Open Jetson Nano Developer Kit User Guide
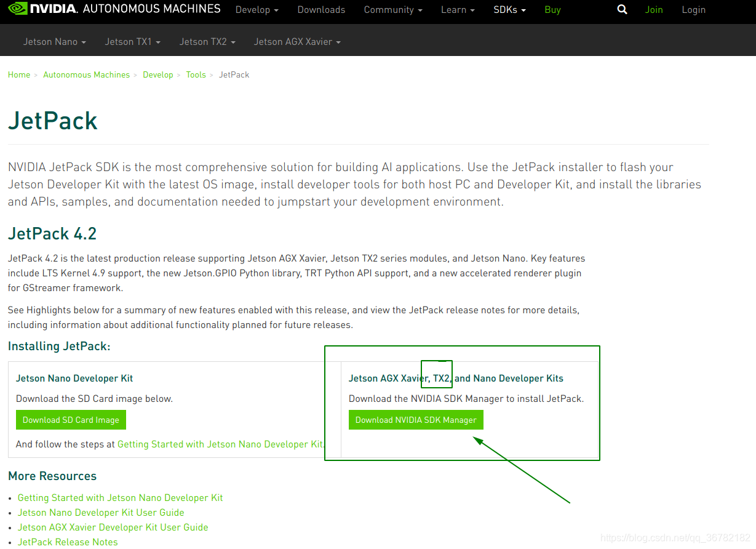 (101, 513)
